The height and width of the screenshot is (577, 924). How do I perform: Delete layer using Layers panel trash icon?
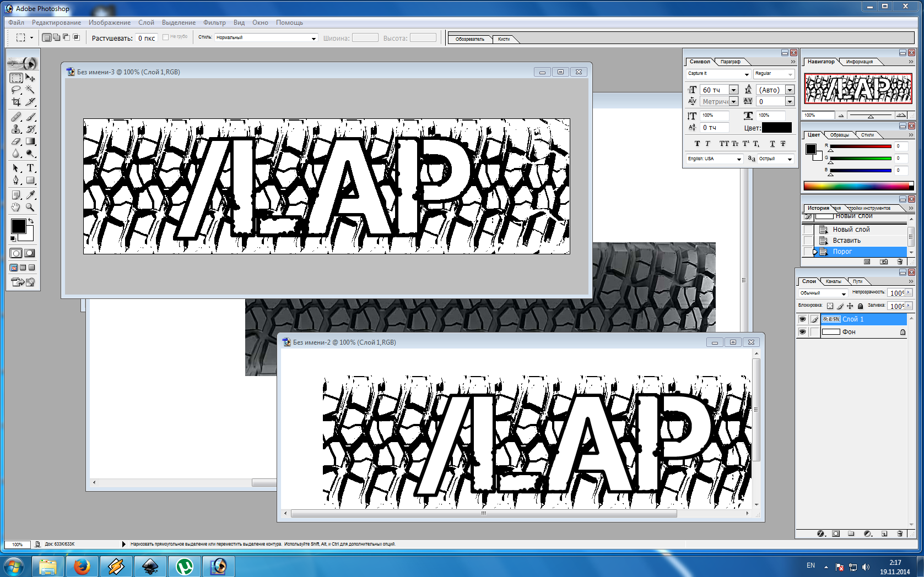click(x=900, y=534)
